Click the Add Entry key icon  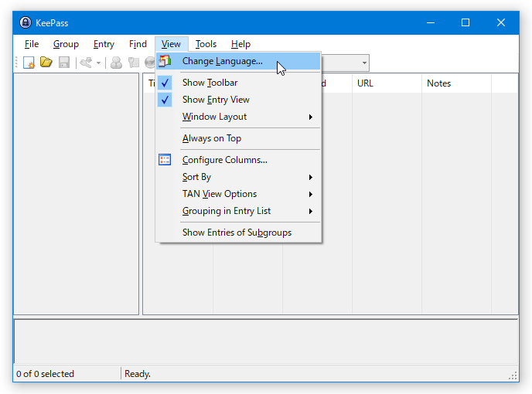tap(86, 63)
